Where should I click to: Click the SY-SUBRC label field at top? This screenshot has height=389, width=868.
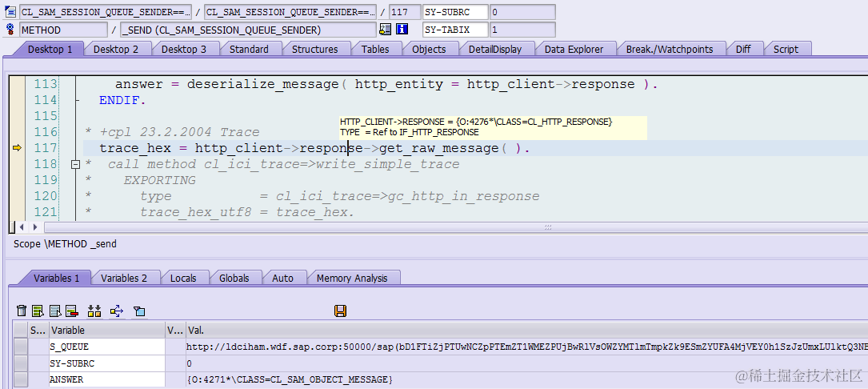(x=455, y=12)
